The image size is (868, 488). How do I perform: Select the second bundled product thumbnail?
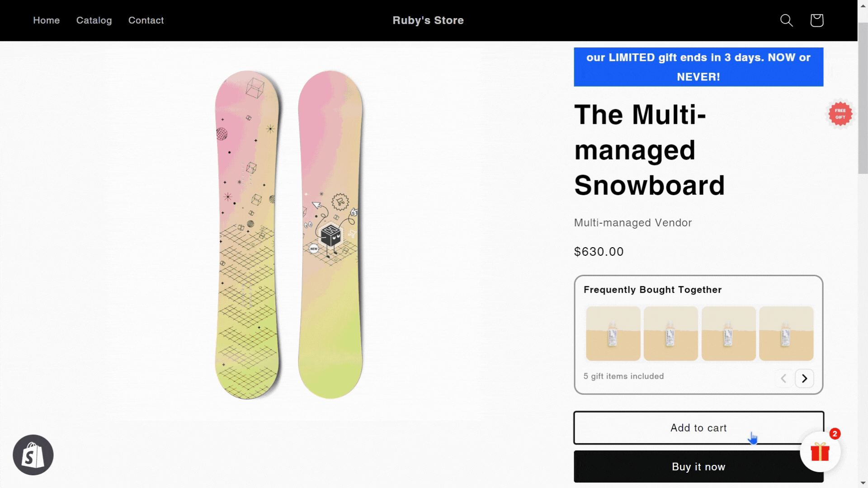pos(671,333)
